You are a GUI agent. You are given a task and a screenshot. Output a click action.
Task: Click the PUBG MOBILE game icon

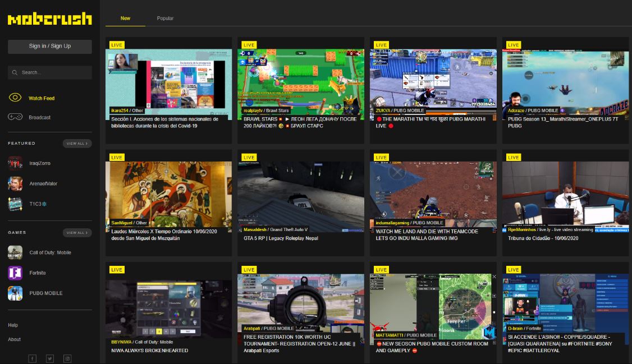(x=15, y=293)
